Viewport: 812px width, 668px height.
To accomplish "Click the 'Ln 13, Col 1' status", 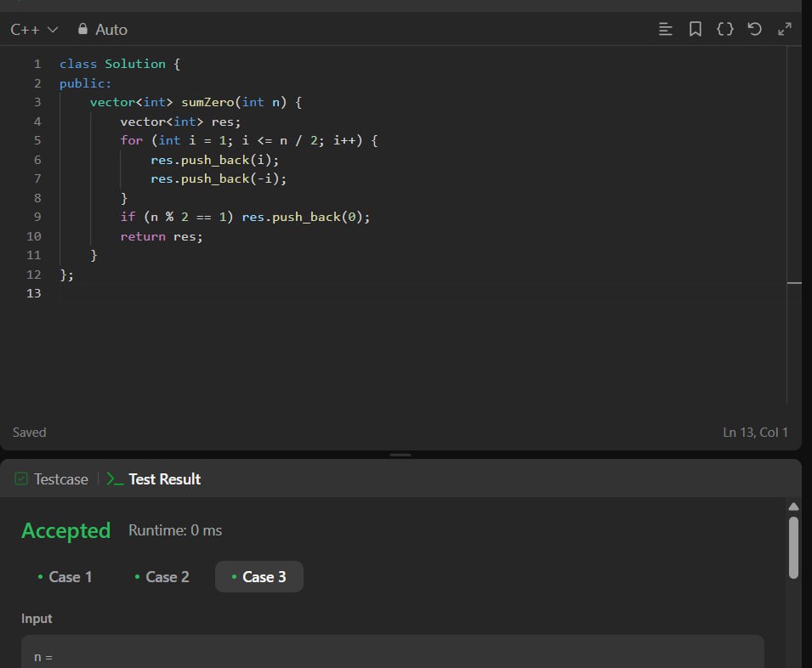I will pos(755,433).
